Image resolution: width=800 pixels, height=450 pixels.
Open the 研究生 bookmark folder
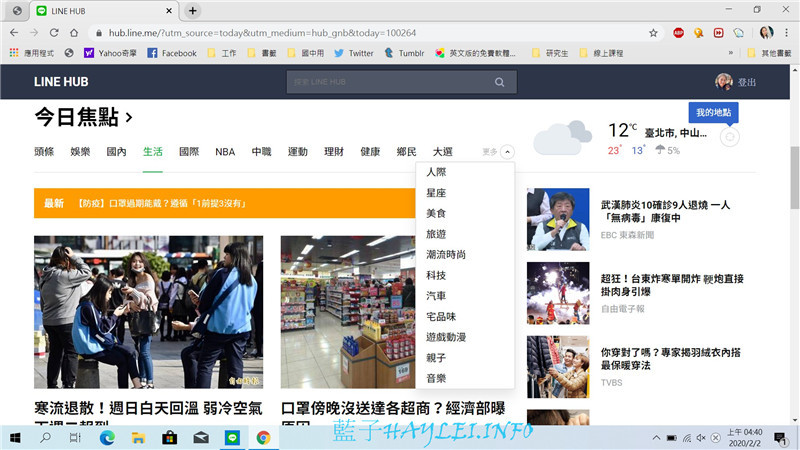click(549, 53)
